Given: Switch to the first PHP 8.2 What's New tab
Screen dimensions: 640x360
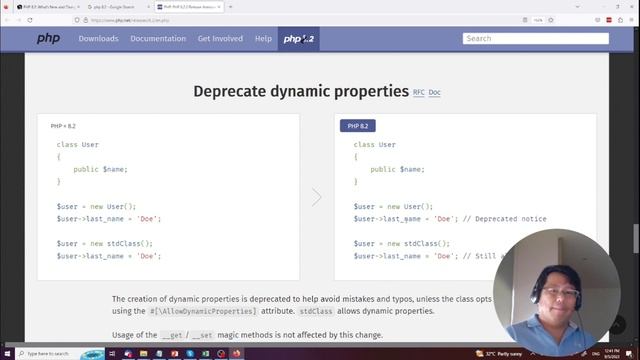Looking at the screenshot, I should (48, 7).
